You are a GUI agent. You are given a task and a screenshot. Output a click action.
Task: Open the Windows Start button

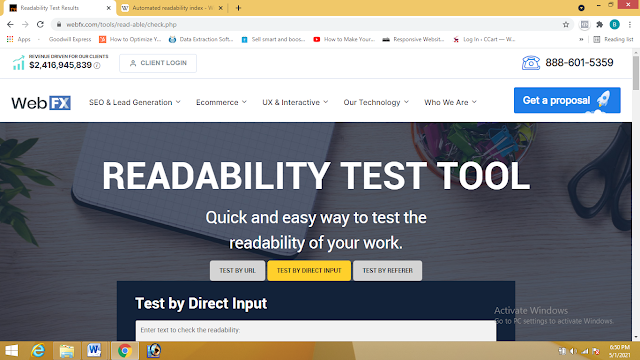click(11, 351)
